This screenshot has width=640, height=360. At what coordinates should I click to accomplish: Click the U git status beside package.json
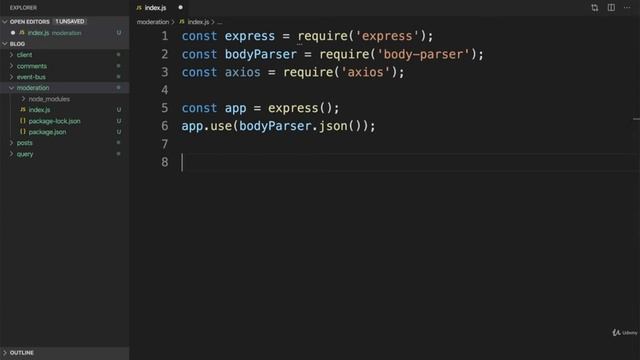coord(119,132)
